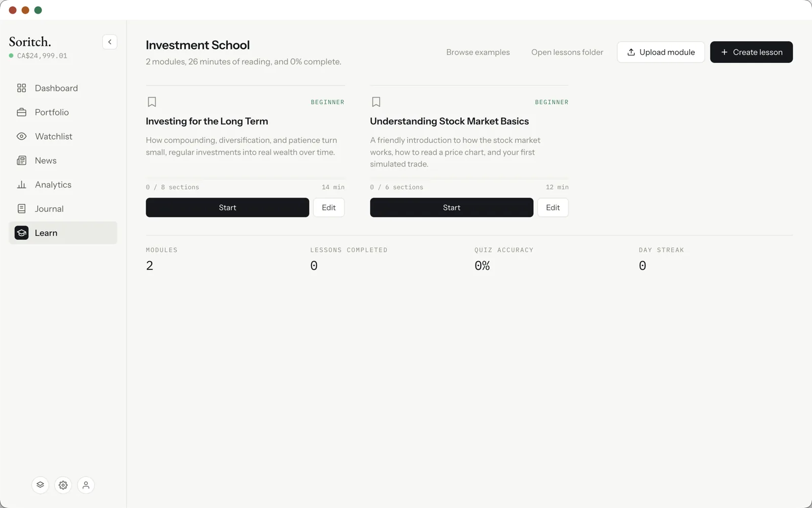
Task: Click the module summary subtitle under Investment School
Action: point(244,62)
